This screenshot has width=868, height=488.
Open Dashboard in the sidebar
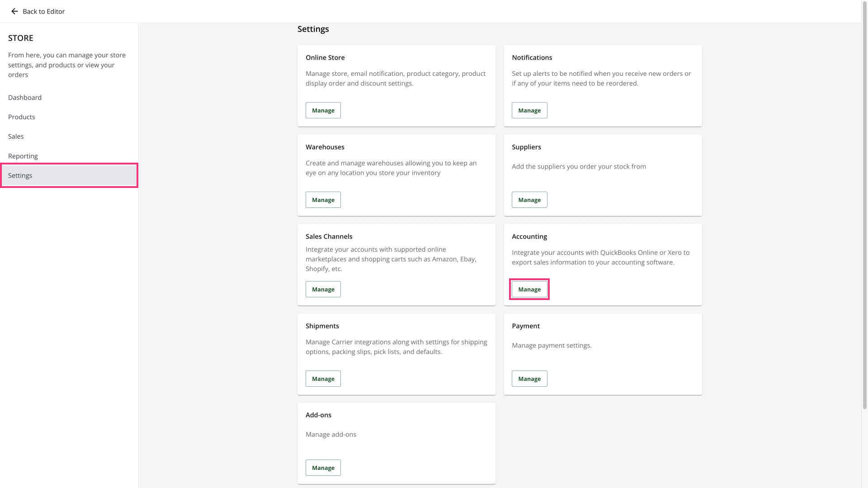(x=25, y=98)
